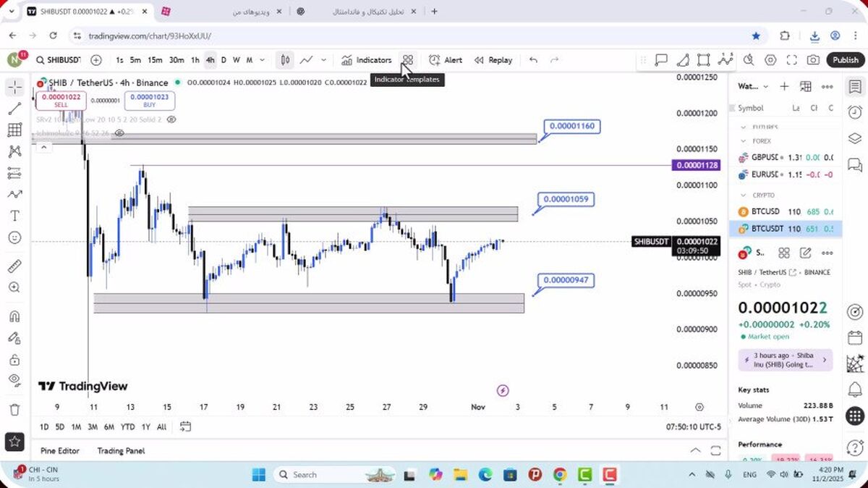Expand the timeframe interval dropdown
This screenshot has width=868, height=488.
(x=262, y=60)
